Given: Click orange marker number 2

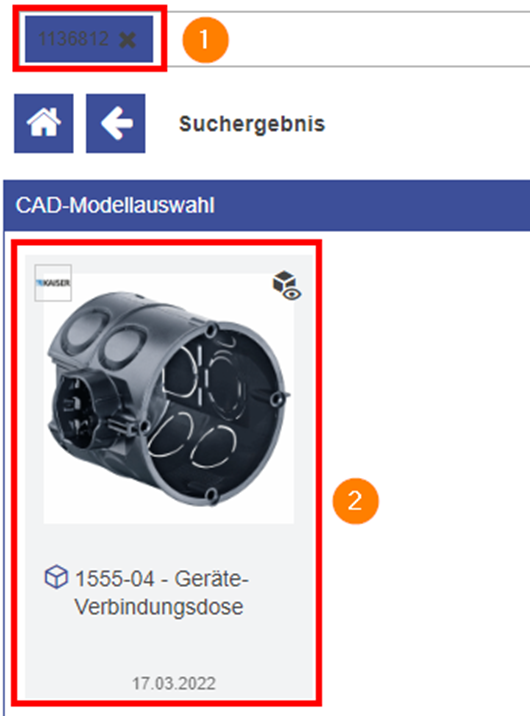Looking at the screenshot, I should (355, 501).
